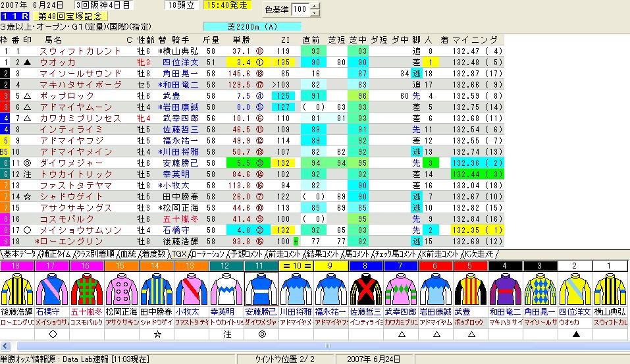
Task: Click the ○ mark under メイショウサムソン silk
Action: [53, 334]
